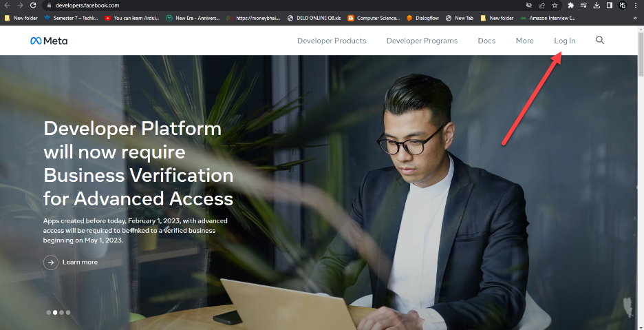
Task: Open the New Era - Annivers... bookmark
Action: [x=193, y=18]
